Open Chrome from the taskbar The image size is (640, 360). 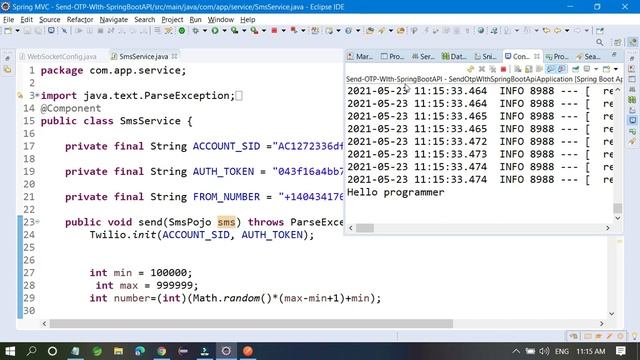coord(162,351)
